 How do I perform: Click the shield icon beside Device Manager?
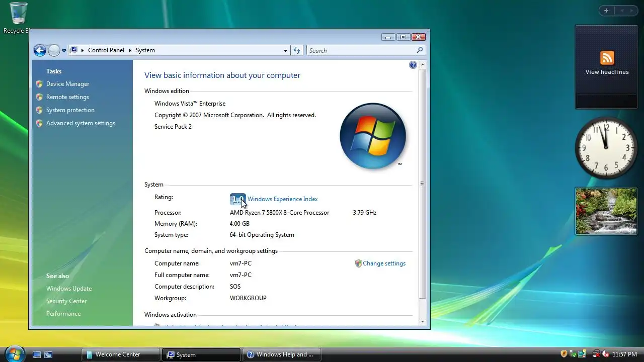tap(39, 84)
